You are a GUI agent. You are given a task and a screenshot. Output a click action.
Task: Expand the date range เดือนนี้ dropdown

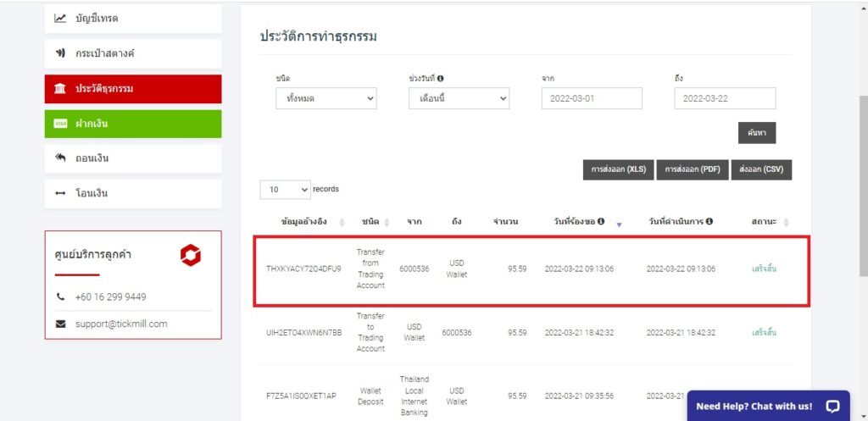[x=459, y=99]
